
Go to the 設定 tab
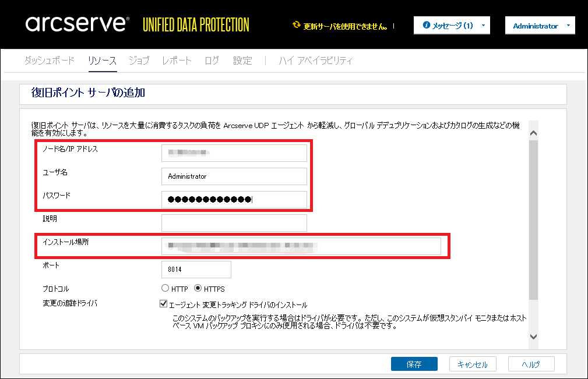[x=242, y=61]
